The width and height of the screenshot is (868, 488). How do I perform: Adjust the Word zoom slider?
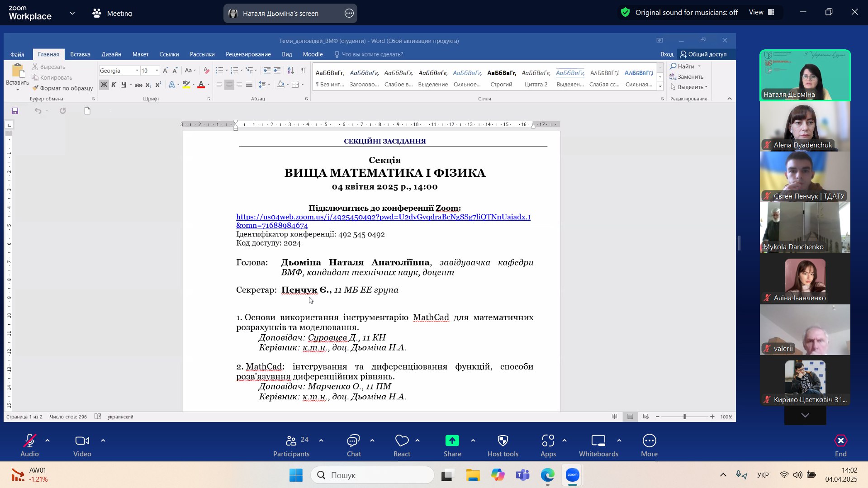coord(684,417)
